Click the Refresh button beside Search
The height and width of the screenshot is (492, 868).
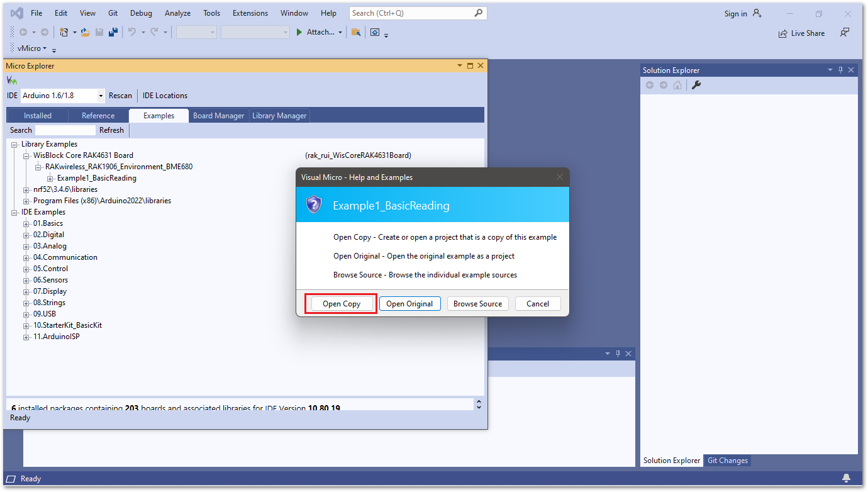pyautogui.click(x=111, y=130)
